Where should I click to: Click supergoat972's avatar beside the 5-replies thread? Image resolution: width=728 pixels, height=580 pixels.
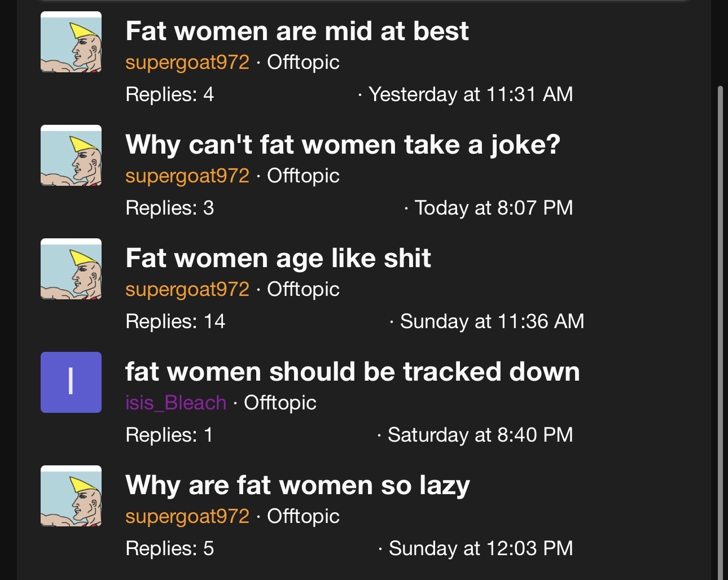click(71, 496)
